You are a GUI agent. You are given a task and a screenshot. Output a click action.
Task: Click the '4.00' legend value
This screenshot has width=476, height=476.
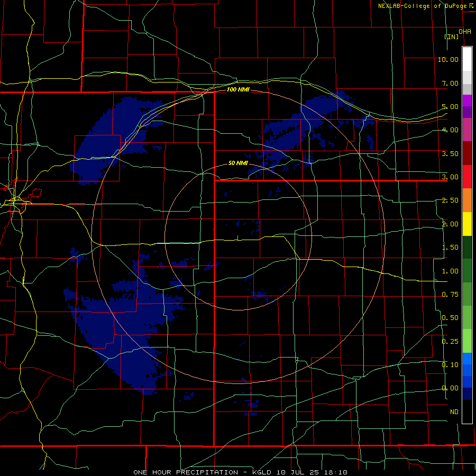click(x=450, y=130)
